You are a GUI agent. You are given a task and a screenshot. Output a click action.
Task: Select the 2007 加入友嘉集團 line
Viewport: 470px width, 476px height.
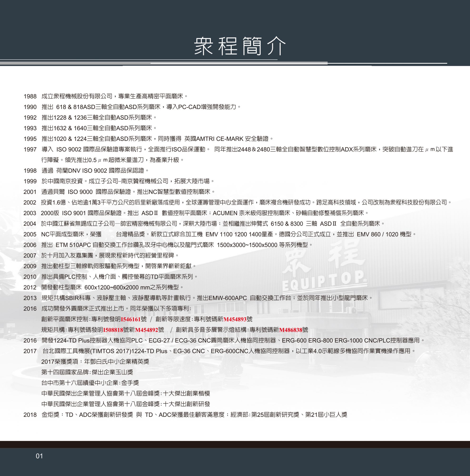pos(101,255)
